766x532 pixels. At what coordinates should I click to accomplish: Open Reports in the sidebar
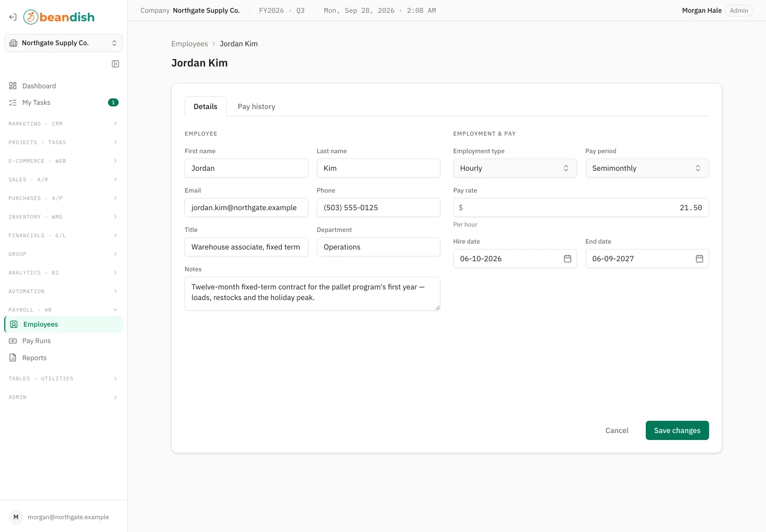(63, 358)
